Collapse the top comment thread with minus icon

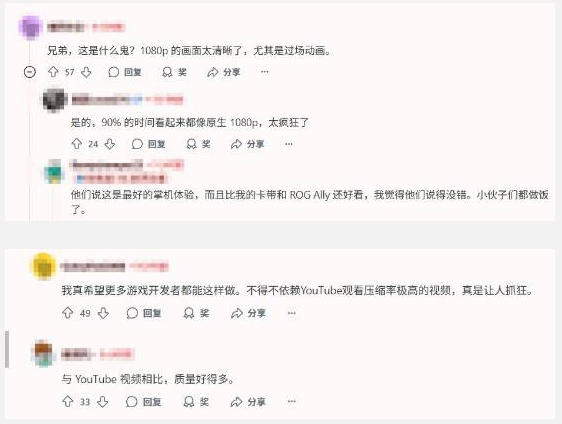click(30, 72)
